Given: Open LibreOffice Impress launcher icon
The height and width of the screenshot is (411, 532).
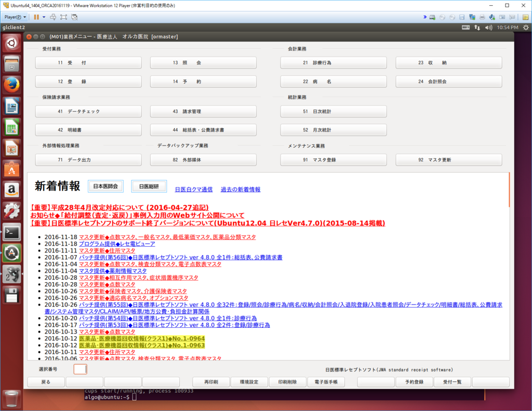Looking at the screenshot, I should [11, 148].
